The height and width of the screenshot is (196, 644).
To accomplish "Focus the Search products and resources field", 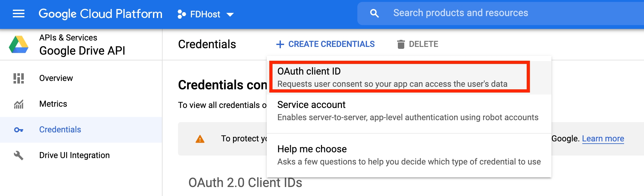I will click(501, 13).
